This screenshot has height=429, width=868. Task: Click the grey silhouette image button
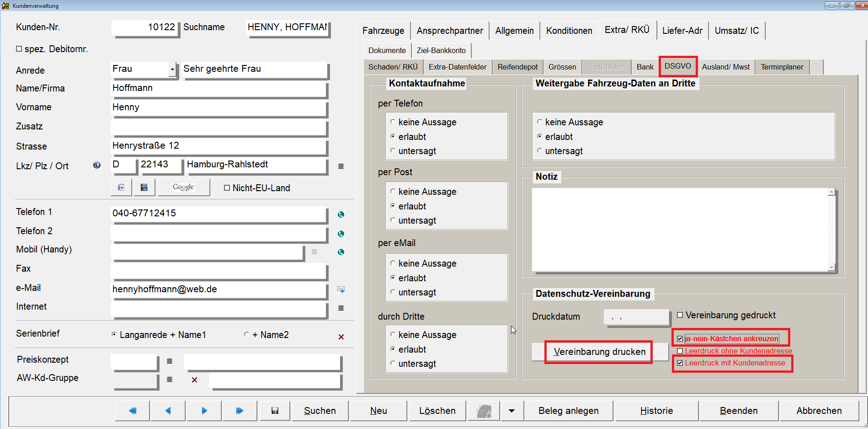[x=484, y=411]
